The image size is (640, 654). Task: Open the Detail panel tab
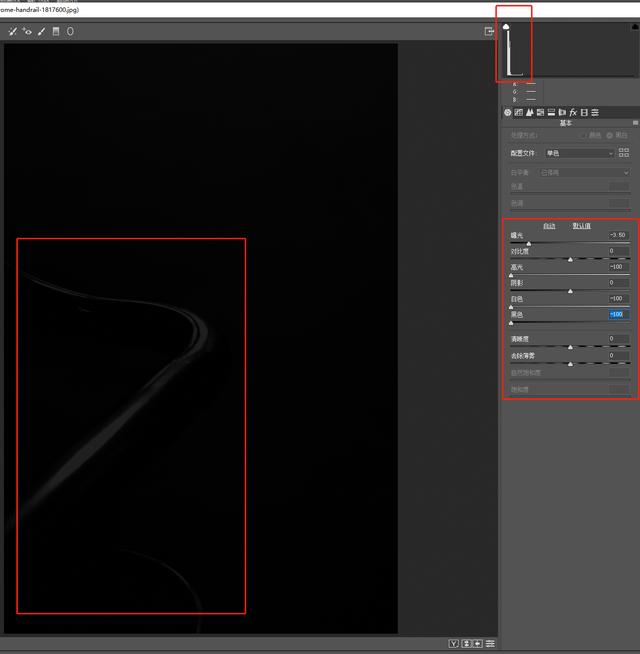(x=529, y=112)
